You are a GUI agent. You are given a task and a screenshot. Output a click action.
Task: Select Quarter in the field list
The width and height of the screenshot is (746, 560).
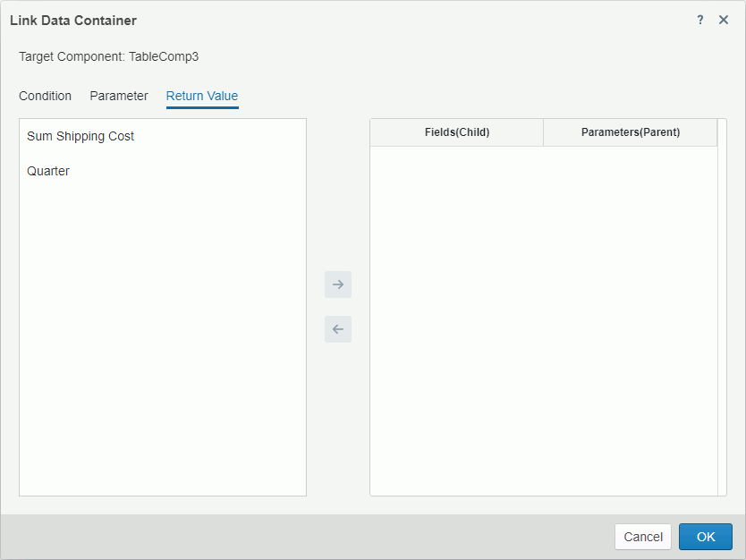[47, 170]
